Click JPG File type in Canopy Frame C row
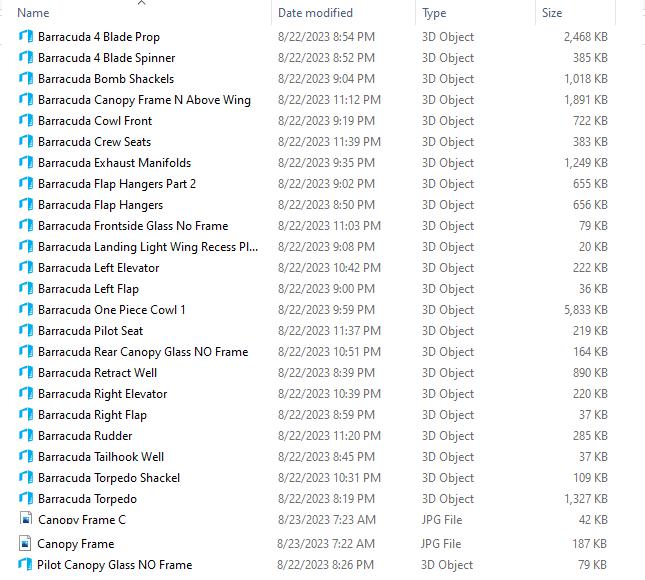 click(442, 520)
